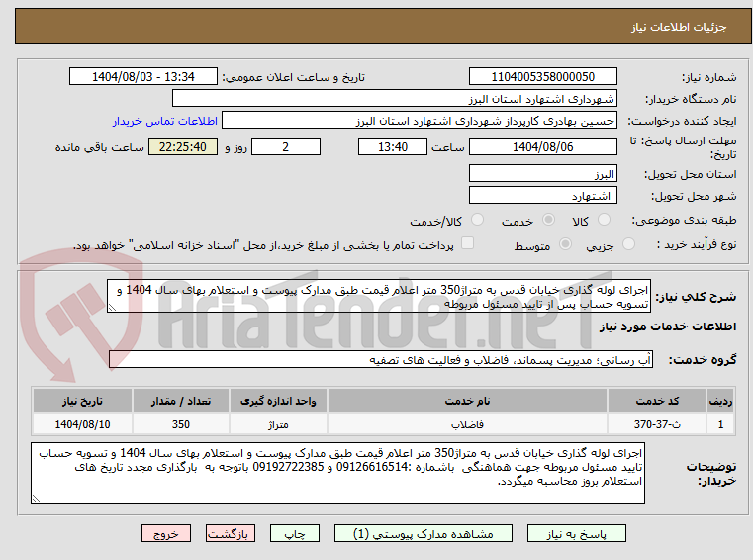Click the deadline date field 1404/08/06

click(x=542, y=146)
